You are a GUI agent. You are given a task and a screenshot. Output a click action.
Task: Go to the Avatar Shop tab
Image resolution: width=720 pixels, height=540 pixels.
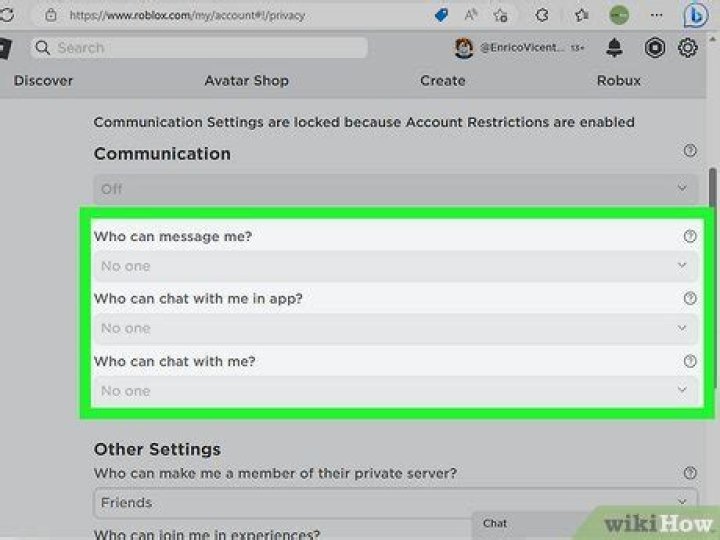246,80
